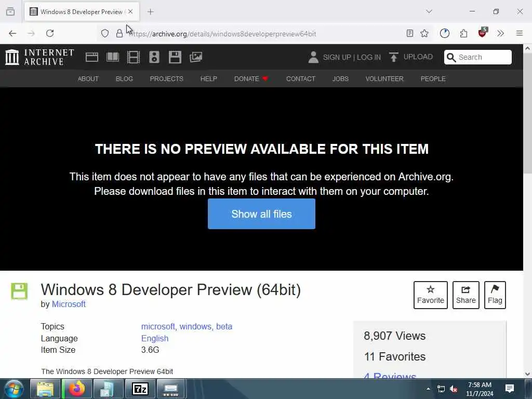Click the windows topic link
Viewport: 532px width, 399px height.
(196, 326)
